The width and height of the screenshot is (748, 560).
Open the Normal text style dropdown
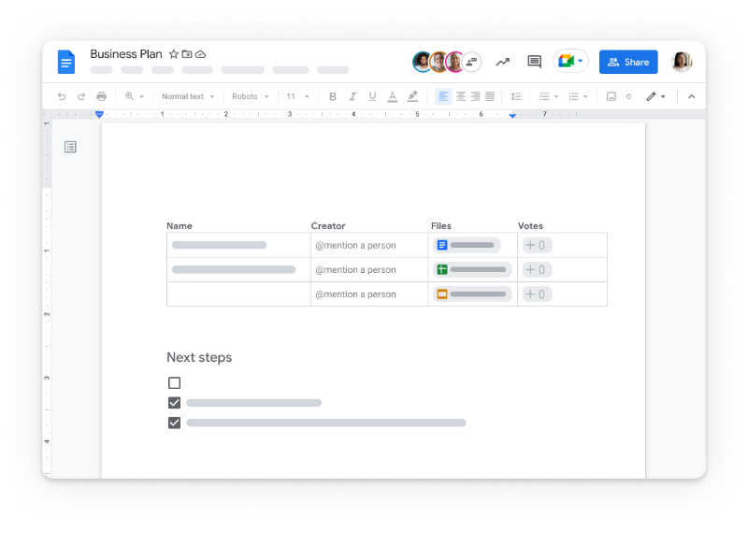187,96
